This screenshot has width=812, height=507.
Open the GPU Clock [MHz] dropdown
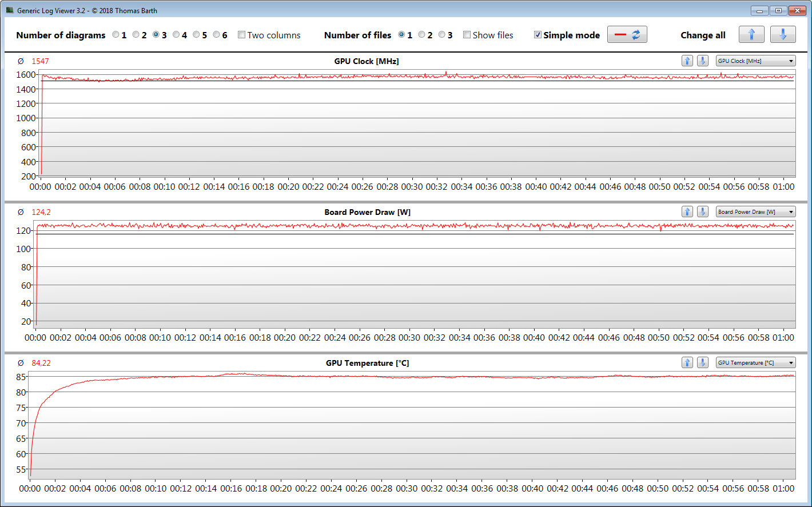[x=755, y=61]
